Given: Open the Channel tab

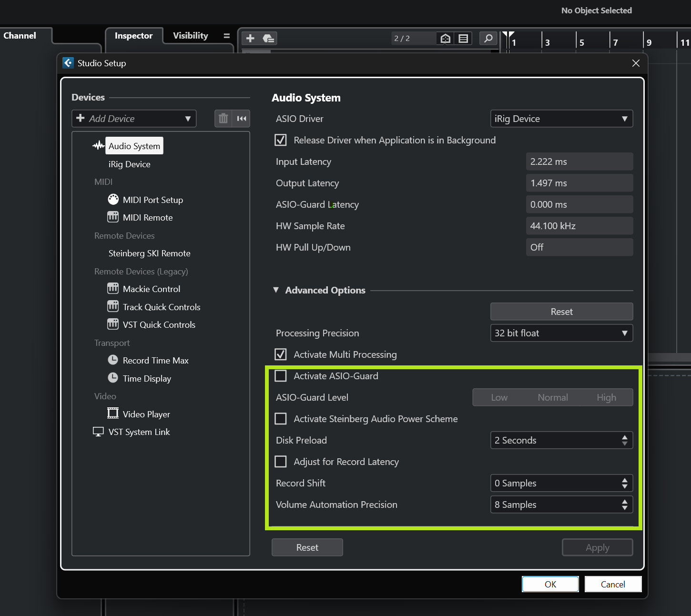Looking at the screenshot, I should click(x=20, y=36).
